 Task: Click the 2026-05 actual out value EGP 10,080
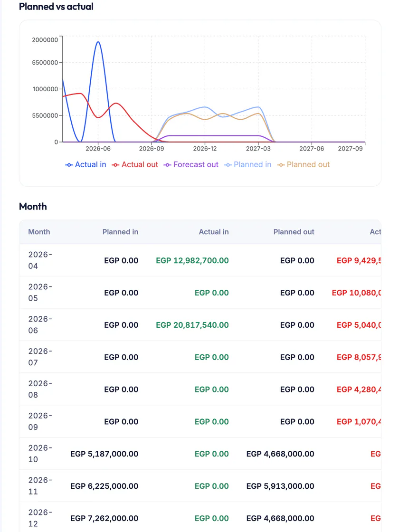[357, 293]
